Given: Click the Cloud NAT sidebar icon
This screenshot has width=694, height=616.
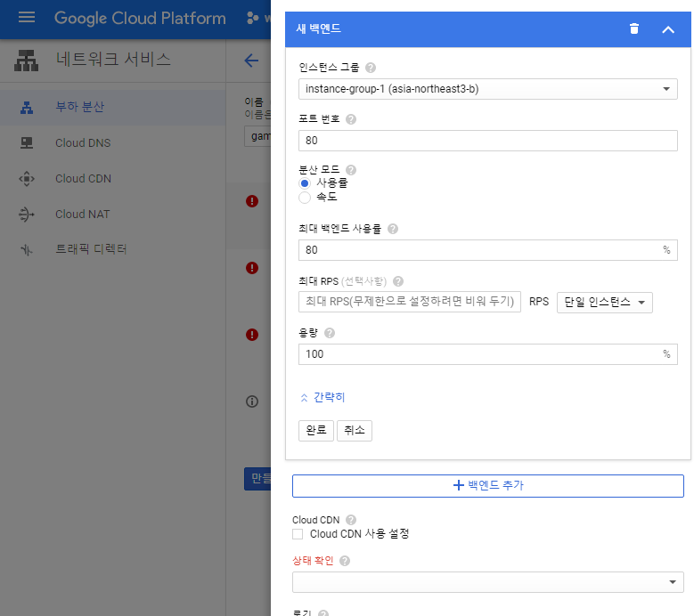Looking at the screenshot, I should click(27, 215).
